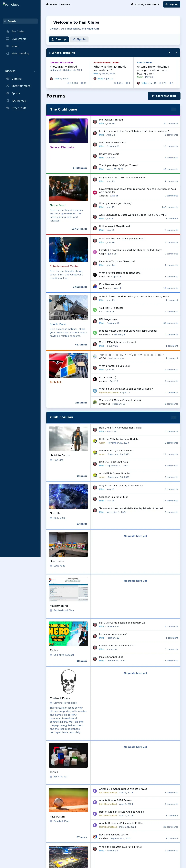Collapse the Club Forums category

coord(174,417)
